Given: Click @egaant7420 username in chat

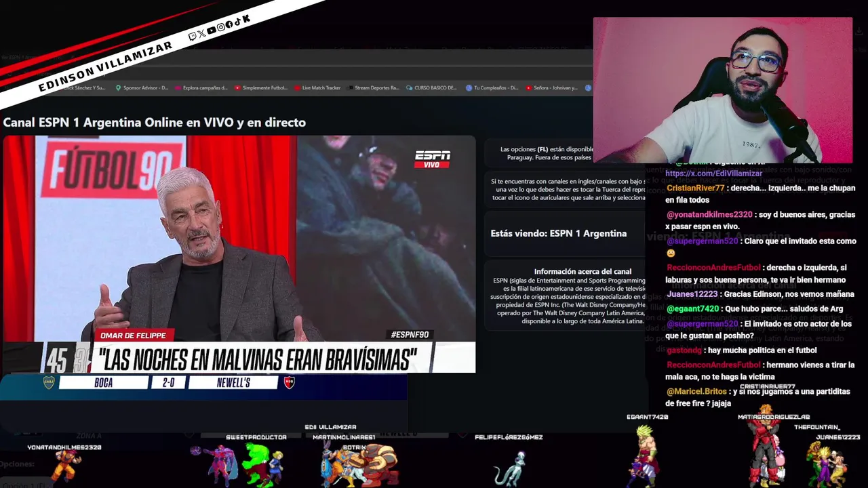Looking at the screenshot, I should [692, 308].
